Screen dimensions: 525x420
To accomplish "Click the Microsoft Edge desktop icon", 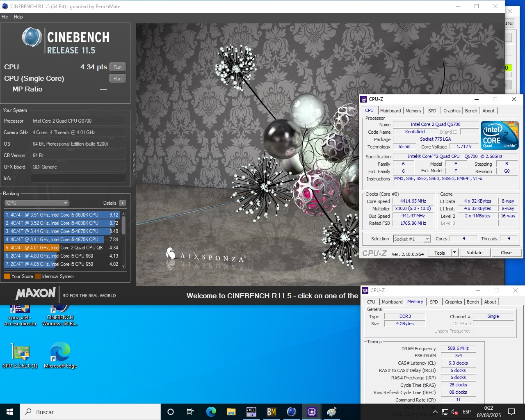I will click(x=60, y=356).
